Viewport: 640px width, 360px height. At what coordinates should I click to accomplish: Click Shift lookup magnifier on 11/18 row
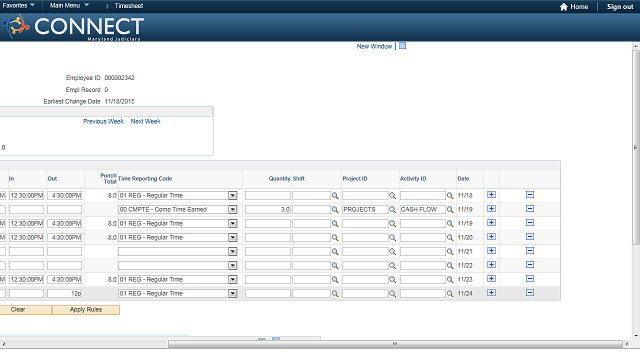click(335, 196)
